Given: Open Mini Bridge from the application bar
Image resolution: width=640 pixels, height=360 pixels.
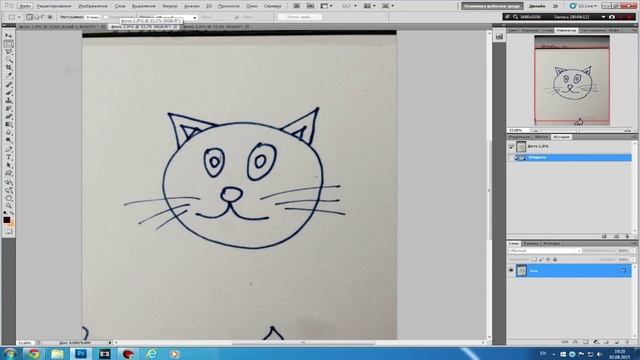Looking at the screenshot, I should click(x=311, y=6).
